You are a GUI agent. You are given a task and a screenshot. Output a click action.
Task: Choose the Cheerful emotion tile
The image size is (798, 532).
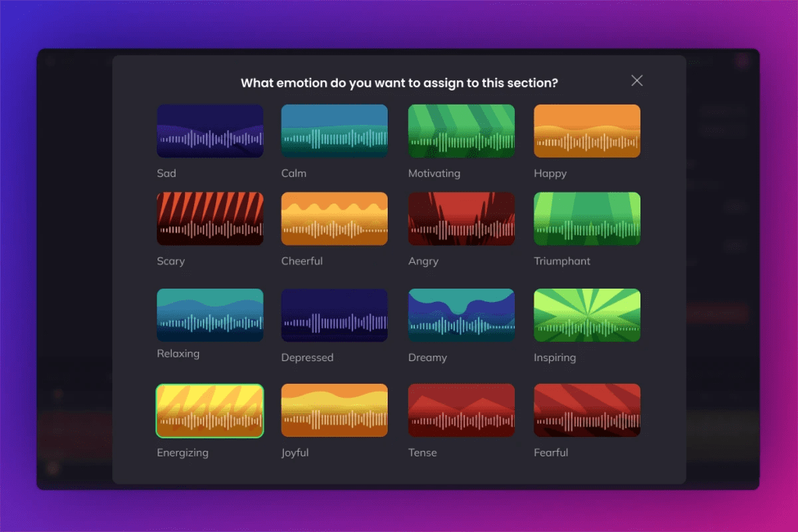[334, 219]
